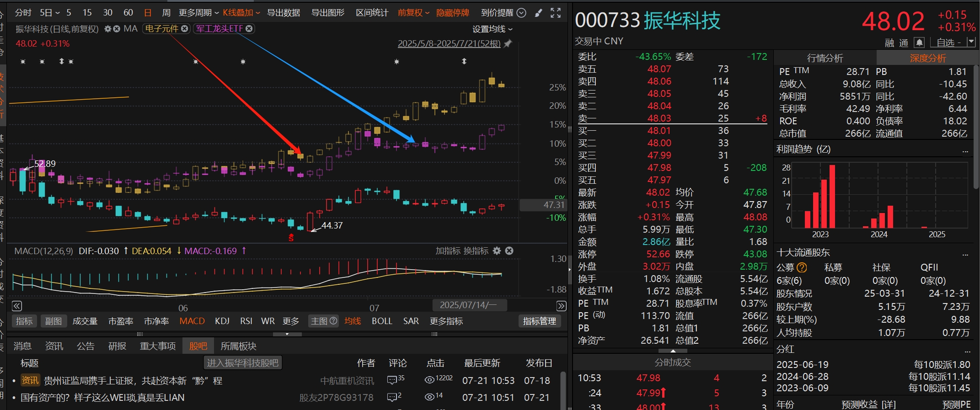Click the round dropdown icon after 到价提醒
This screenshot has width=980, height=410.
click(521, 13)
